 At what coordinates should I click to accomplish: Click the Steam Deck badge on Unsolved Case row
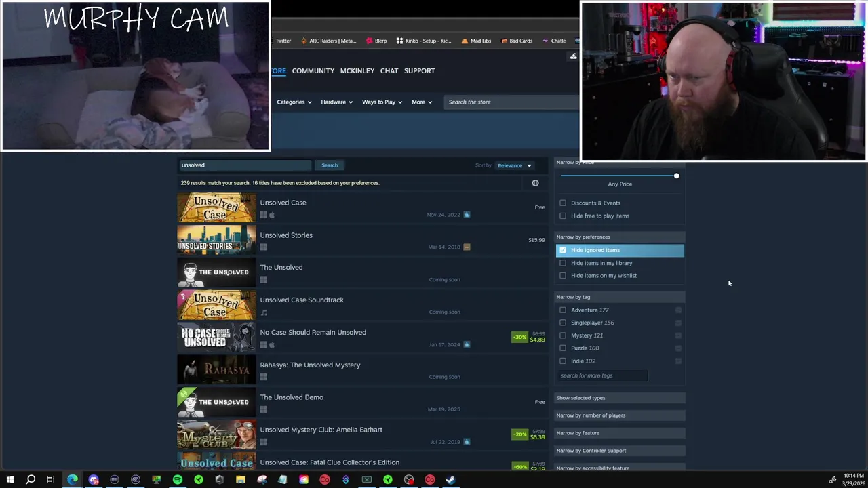pos(467,215)
